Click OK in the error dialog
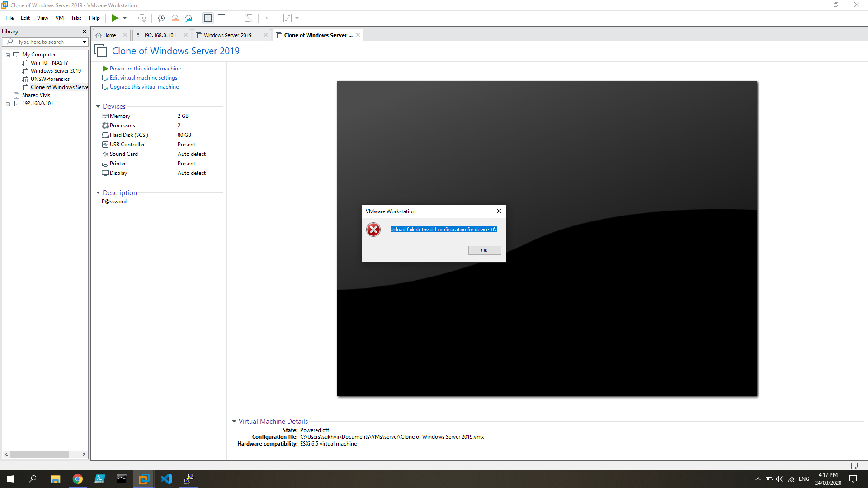 [x=484, y=250]
